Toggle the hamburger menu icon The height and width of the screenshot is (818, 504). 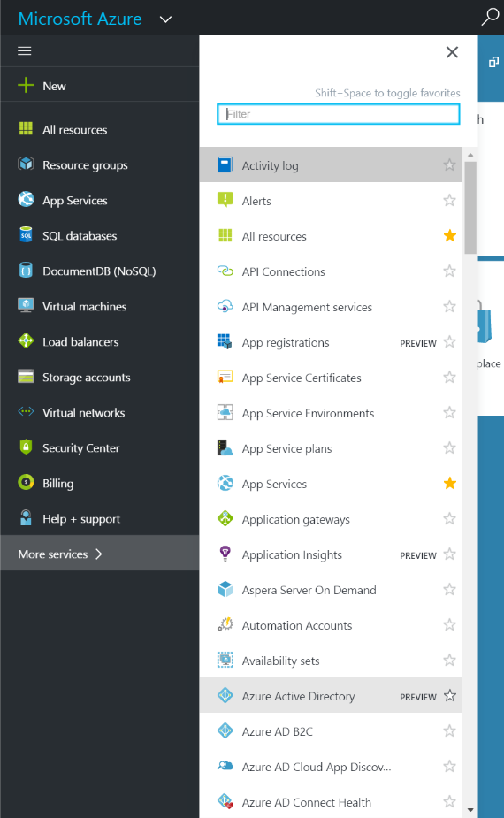click(25, 51)
